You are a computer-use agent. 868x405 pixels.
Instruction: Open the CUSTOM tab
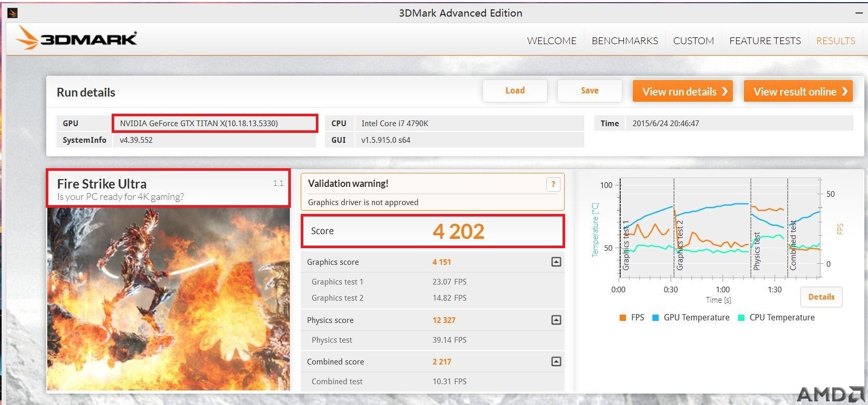tap(693, 40)
